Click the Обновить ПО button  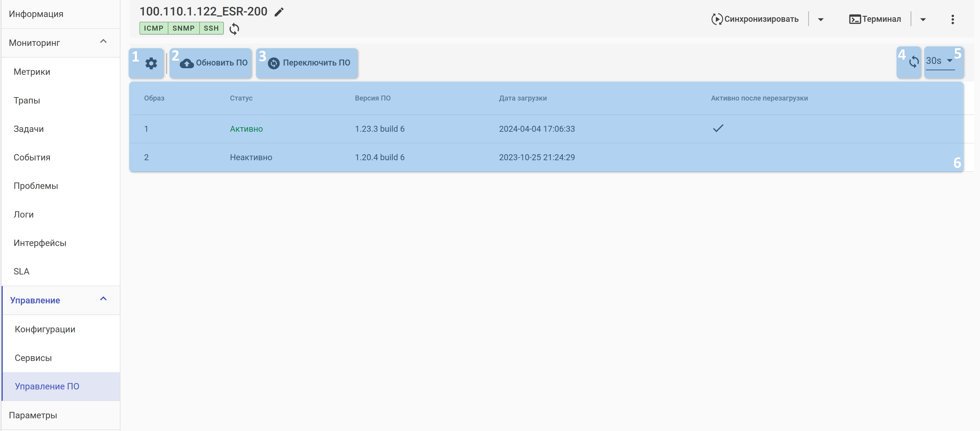pyautogui.click(x=214, y=63)
